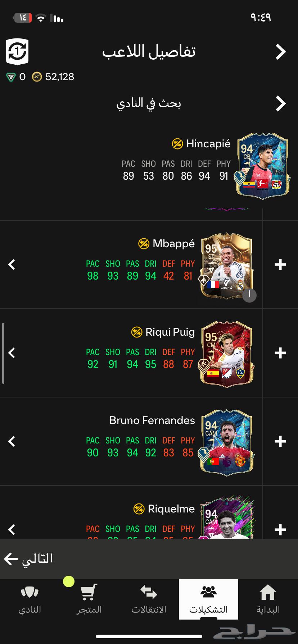This screenshot has height=644, width=298.
Task: Expand Bruno Fernandes' details with the left chevron
Action: pyautogui.click(x=12, y=442)
